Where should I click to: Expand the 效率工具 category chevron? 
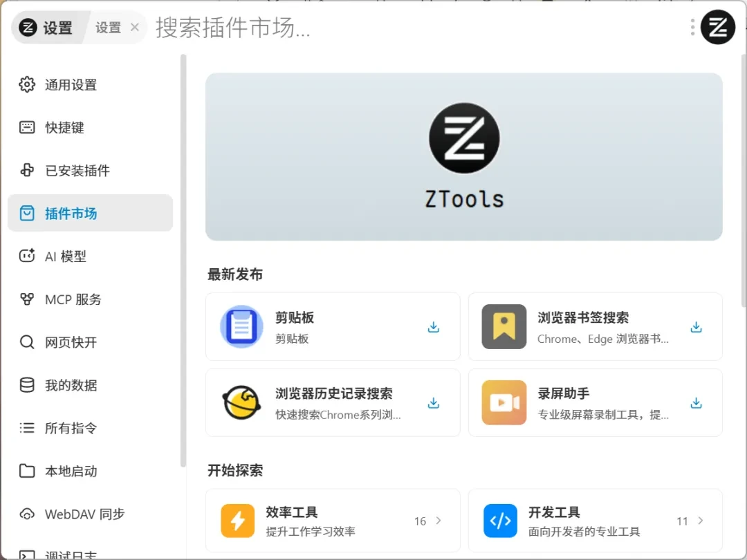pos(439,521)
